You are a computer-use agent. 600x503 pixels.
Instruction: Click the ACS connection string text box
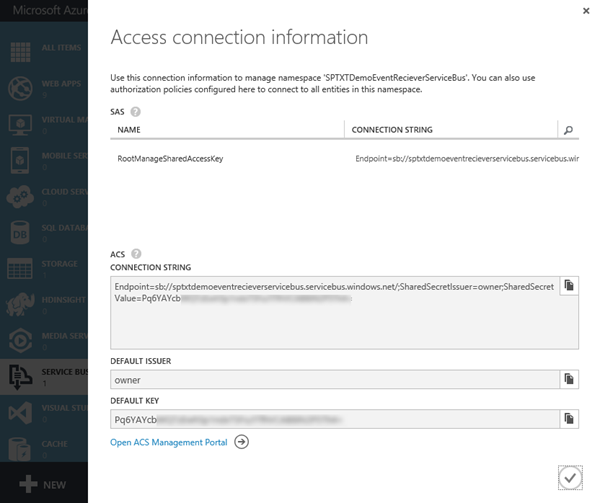pyautogui.click(x=333, y=312)
